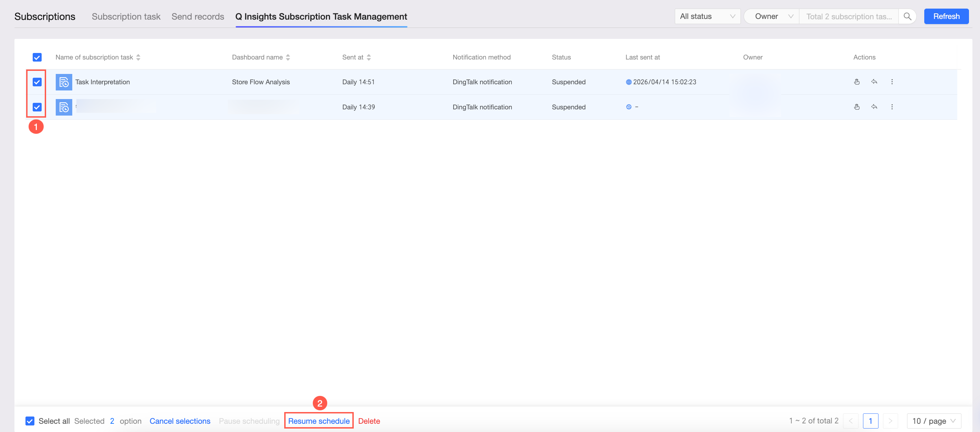Uncheck the Daily 14:39 row checkbox
The image size is (980, 432).
click(37, 107)
